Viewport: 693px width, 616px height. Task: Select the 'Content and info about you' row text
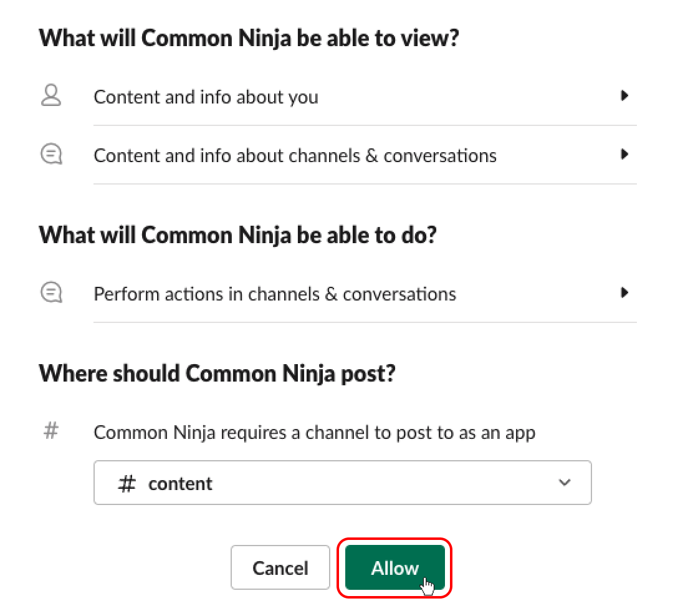pyautogui.click(x=206, y=97)
